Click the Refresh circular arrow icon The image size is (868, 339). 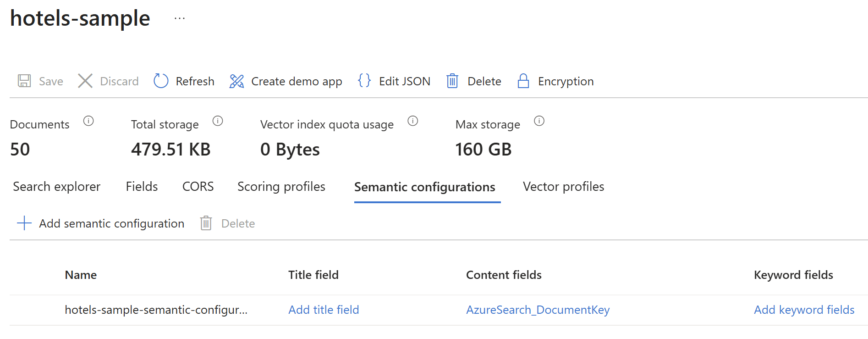161,81
